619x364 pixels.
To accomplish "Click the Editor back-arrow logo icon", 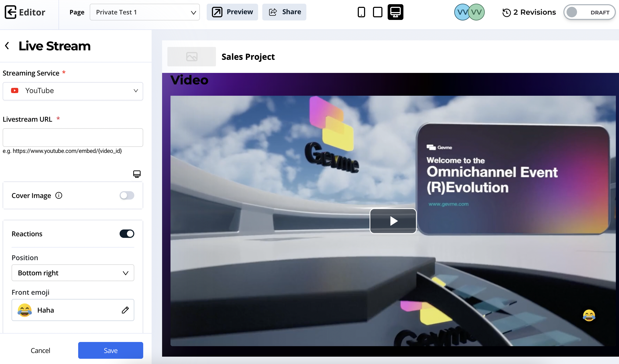I will (10, 12).
